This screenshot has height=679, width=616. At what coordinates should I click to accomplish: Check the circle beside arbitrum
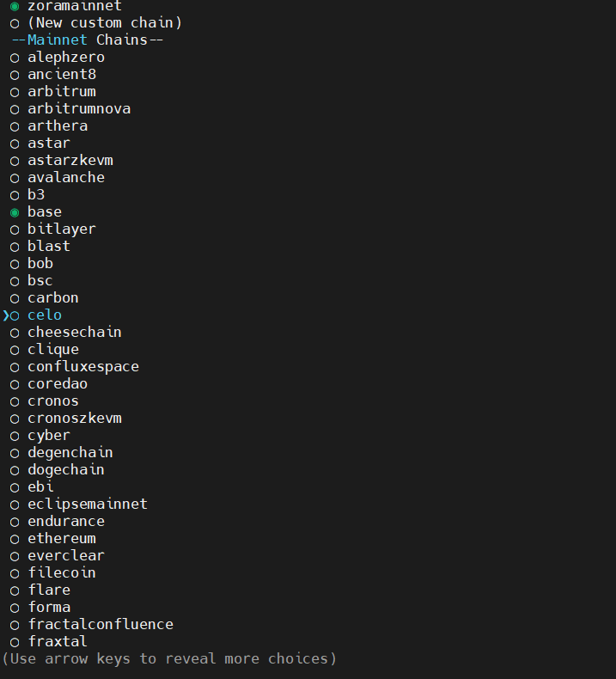15,92
